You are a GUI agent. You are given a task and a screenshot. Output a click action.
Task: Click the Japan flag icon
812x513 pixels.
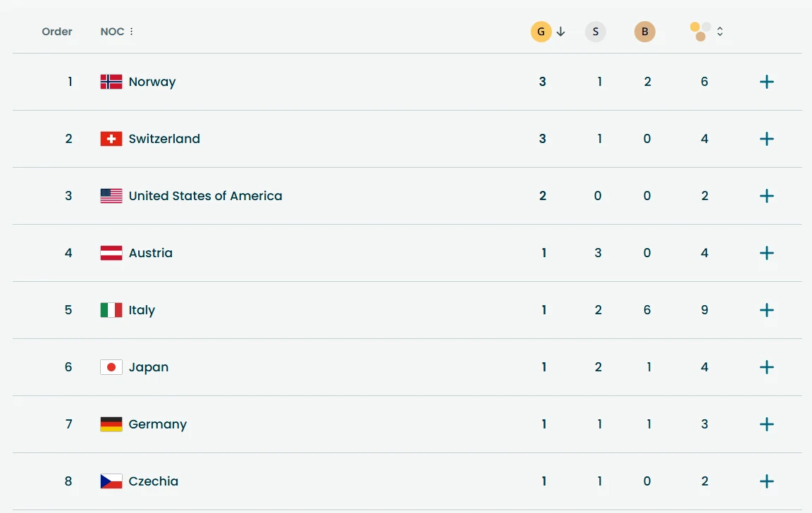[111, 366]
